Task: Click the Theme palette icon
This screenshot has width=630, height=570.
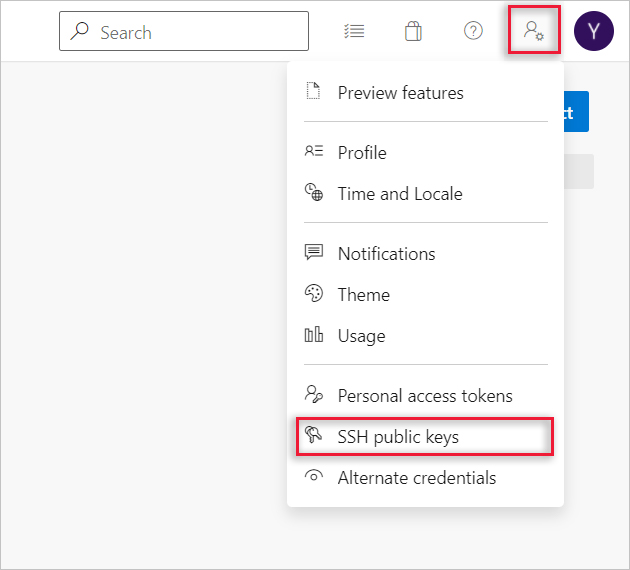Action: pyautogui.click(x=314, y=294)
